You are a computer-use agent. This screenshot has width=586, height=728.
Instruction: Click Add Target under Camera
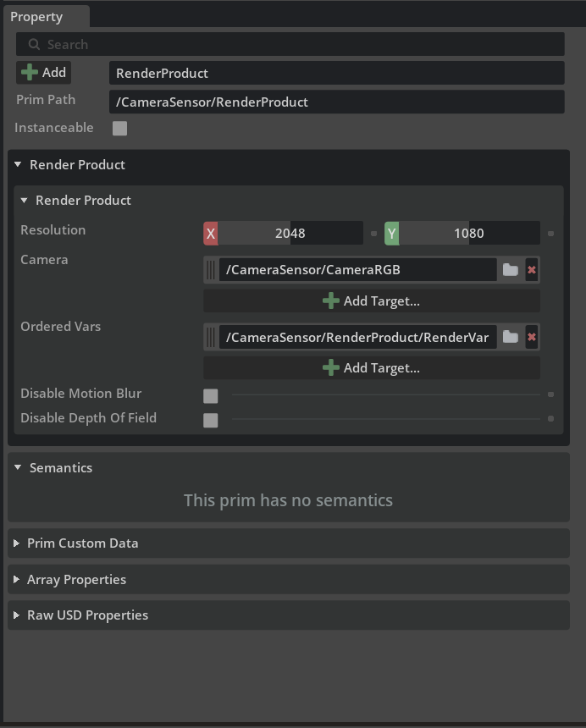pos(372,301)
